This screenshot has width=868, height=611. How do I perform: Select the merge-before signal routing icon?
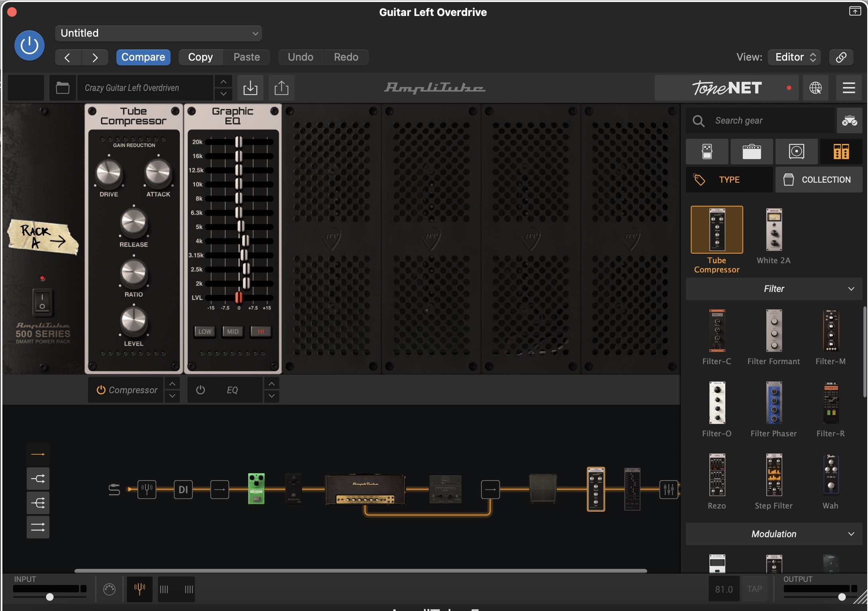(x=38, y=503)
